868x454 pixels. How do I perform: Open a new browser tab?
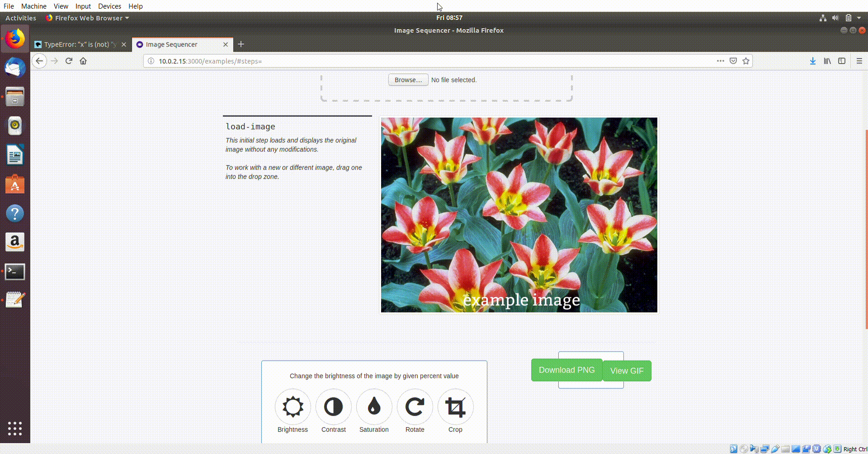pyautogui.click(x=241, y=44)
